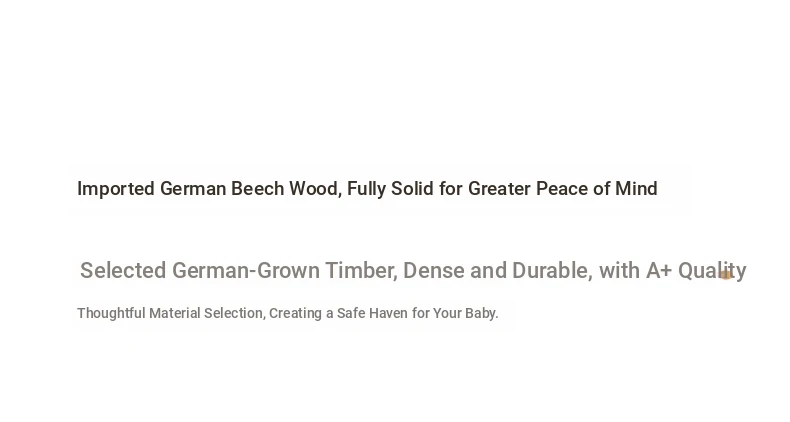790x422 pixels.
Task: Click the line starting 'Thoughtful Material Selection'
Action: point(288,314)
